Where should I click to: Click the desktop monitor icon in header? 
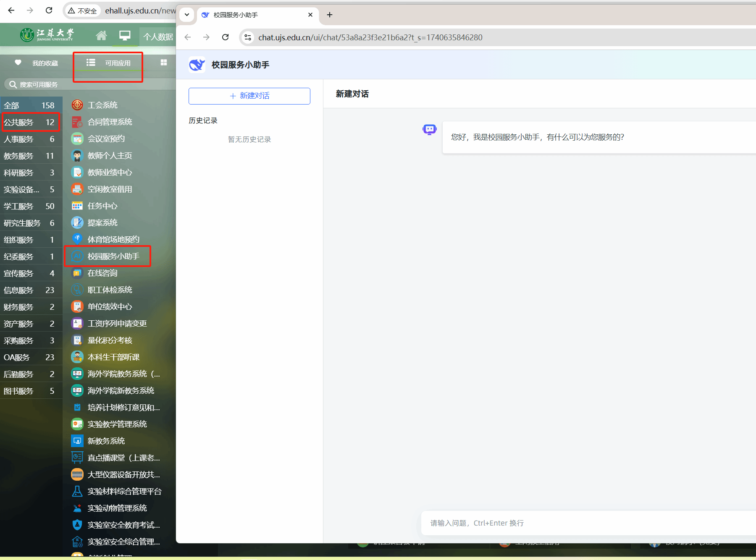(125, 36)
